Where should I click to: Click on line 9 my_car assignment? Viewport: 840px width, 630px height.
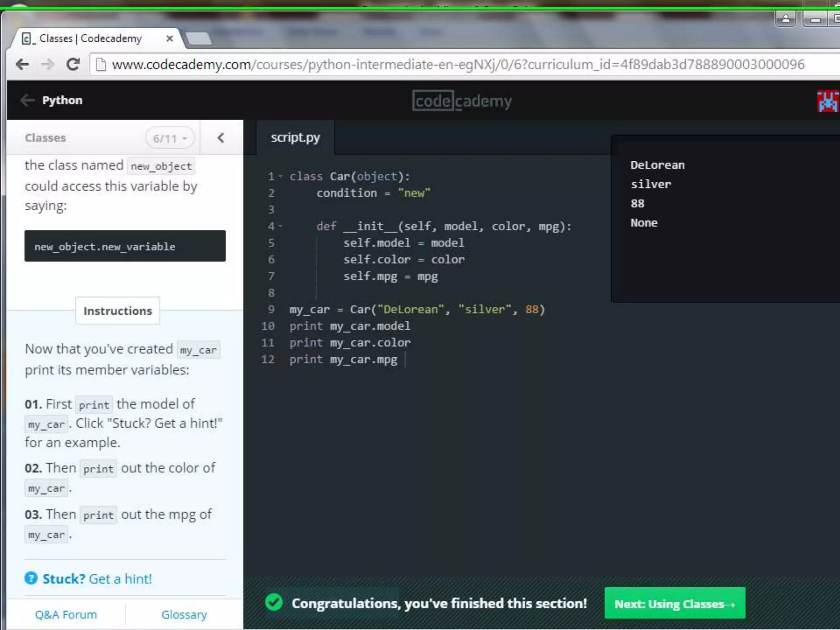click(417, 310)
